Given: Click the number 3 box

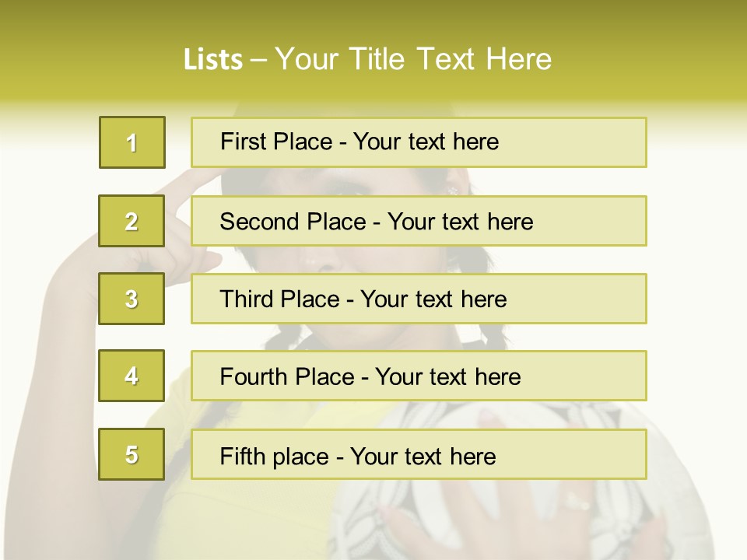Looking at the screenshot, I should click(132, 299).
